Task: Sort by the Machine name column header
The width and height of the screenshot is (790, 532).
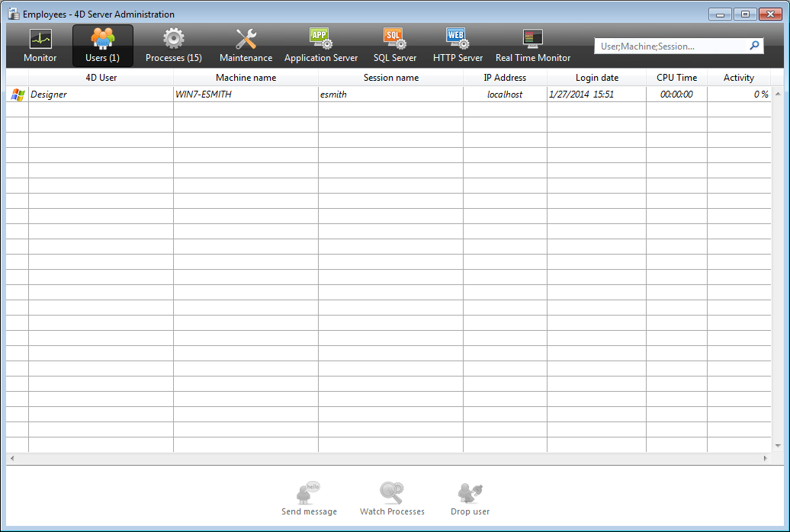Action: pyautogui.click(x=246, y=78)
